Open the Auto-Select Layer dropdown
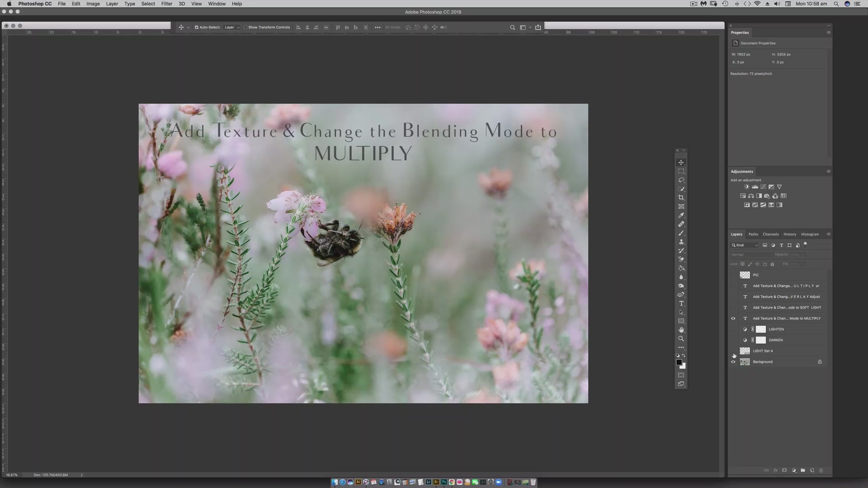The image size is (868, 488). 232,27
